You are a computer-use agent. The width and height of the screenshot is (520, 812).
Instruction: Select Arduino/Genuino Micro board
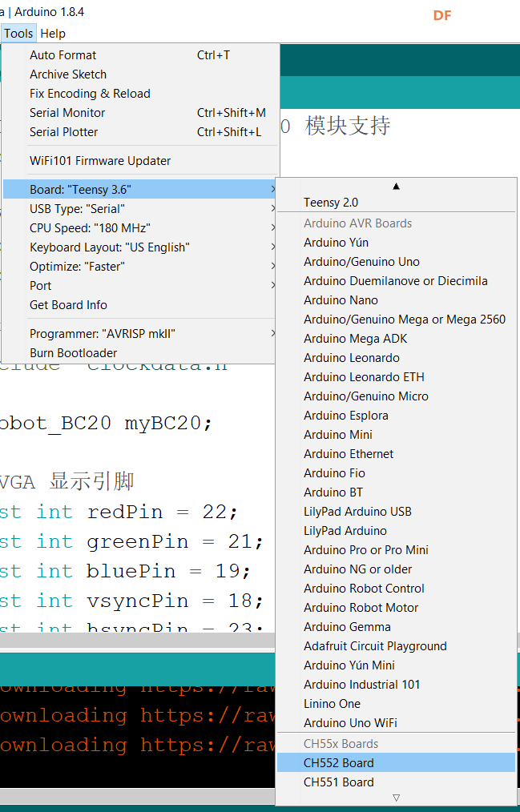[x=397, y=396]
